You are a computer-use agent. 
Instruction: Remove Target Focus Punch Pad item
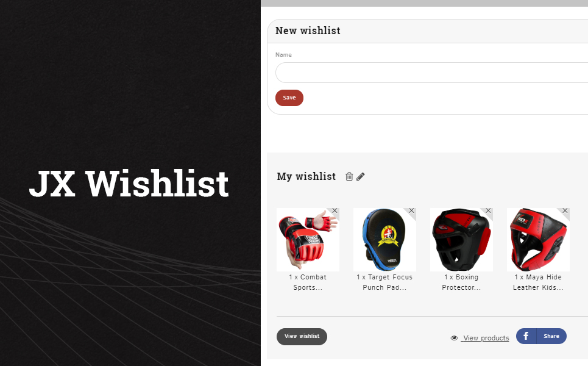click(411, 211)
